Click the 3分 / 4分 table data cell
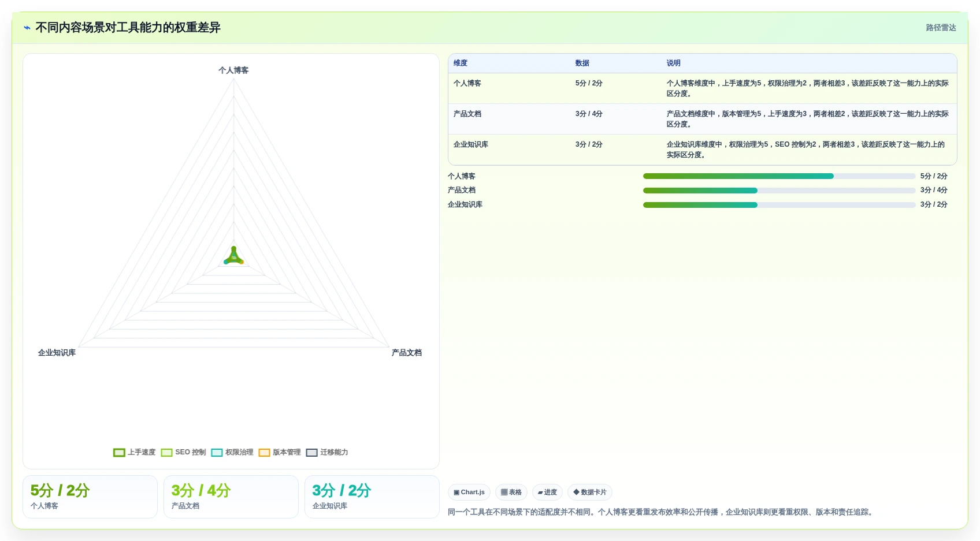Screen dimensions: 980x541 (589, 114)
